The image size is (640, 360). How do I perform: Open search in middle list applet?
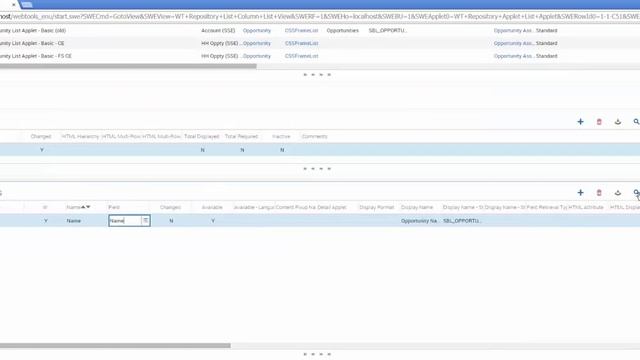tap(636, 122)
